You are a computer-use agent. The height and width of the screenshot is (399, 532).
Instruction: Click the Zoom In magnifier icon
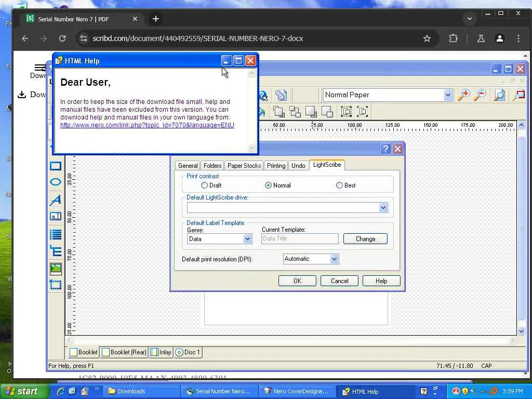(x=464, y=95)
